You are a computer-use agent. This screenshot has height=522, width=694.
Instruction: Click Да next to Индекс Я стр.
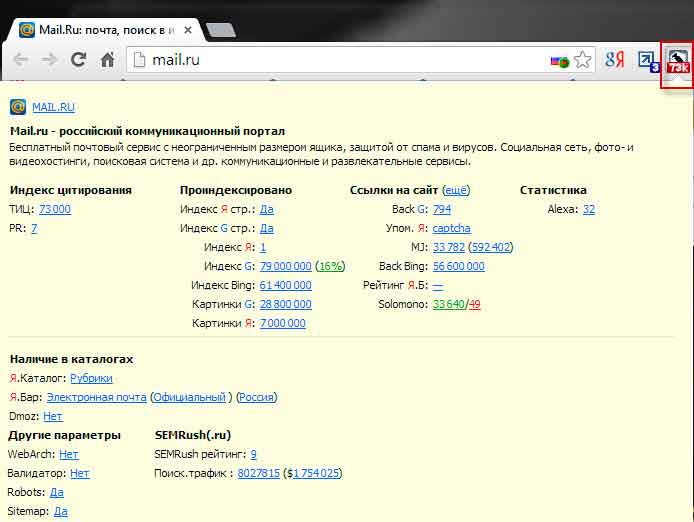[x=266, y=209]
